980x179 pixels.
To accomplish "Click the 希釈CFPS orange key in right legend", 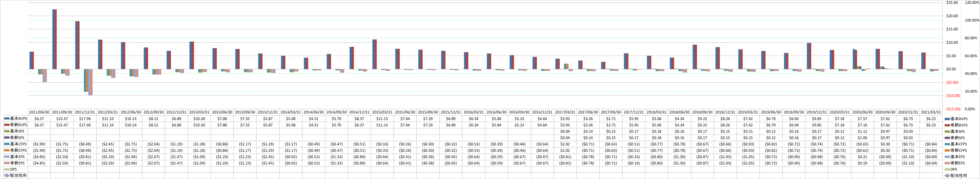I will tap(947, 150).
